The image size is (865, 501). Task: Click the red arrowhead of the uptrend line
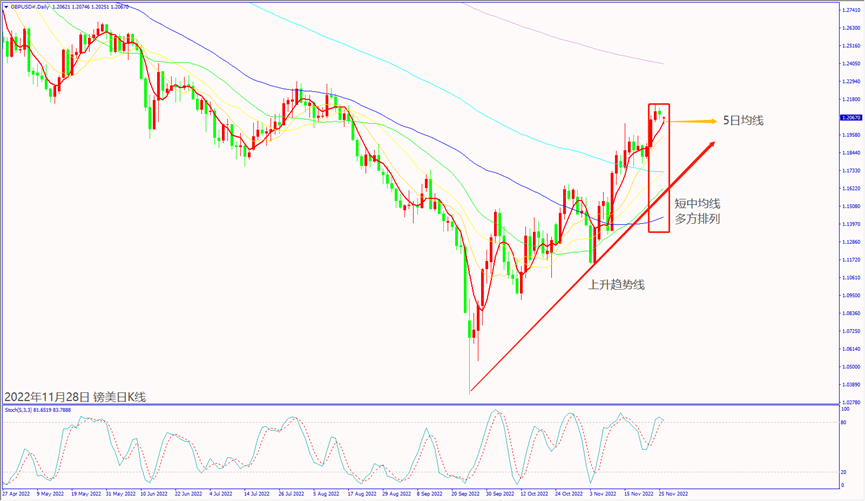point(709,147)
